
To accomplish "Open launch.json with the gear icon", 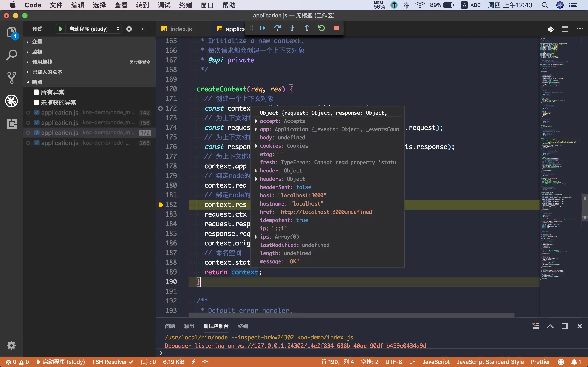I will coord(129,29).
